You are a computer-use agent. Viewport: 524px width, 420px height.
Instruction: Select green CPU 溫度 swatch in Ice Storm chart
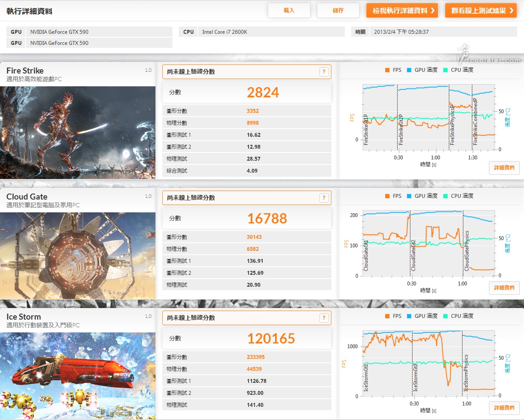445,316
